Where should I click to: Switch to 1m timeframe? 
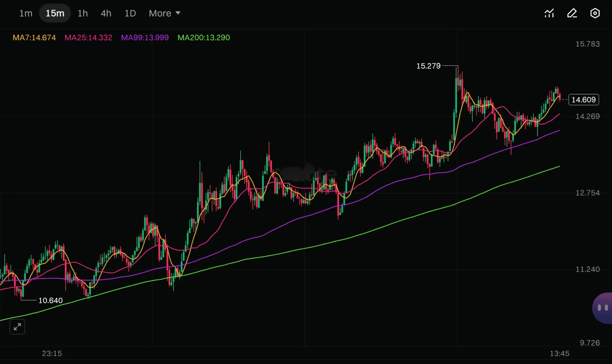26,13
